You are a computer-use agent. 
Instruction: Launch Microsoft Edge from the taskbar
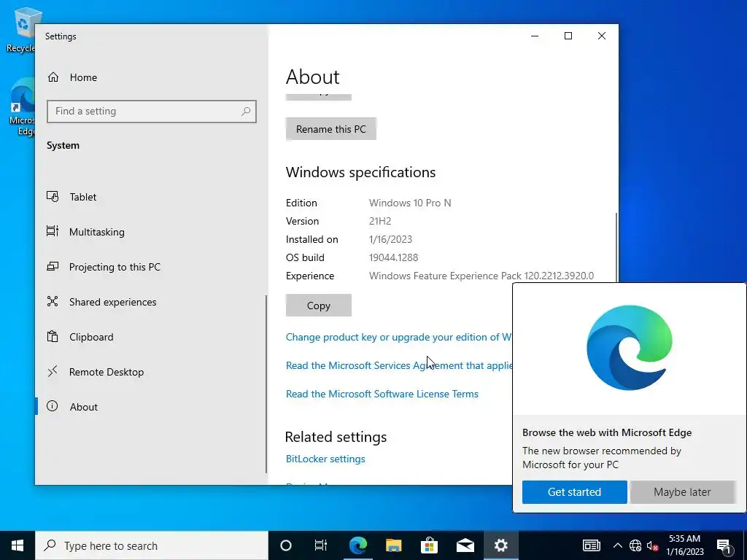[357, 545]
